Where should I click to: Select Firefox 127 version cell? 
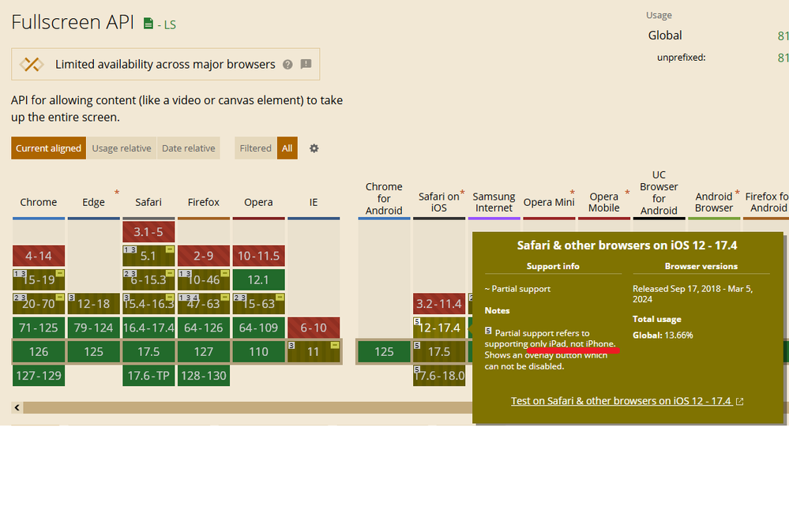coord(203,351)
